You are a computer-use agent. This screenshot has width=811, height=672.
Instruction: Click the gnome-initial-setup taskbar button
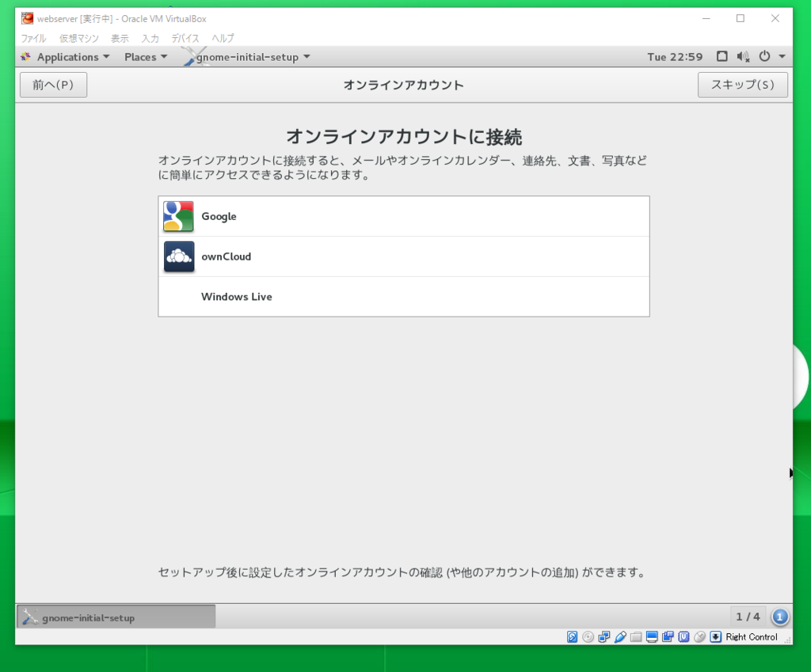coord(116,617)
